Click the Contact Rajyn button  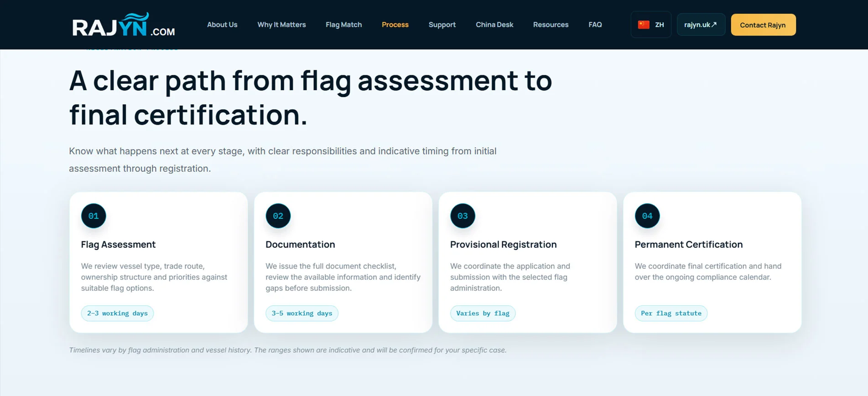coord(763,25)
